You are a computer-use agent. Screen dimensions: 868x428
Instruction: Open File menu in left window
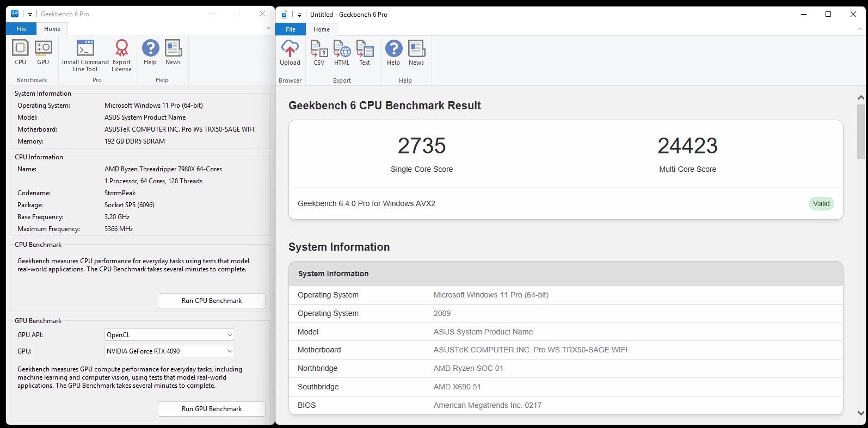pyautogui.click(x=21, y=29)
